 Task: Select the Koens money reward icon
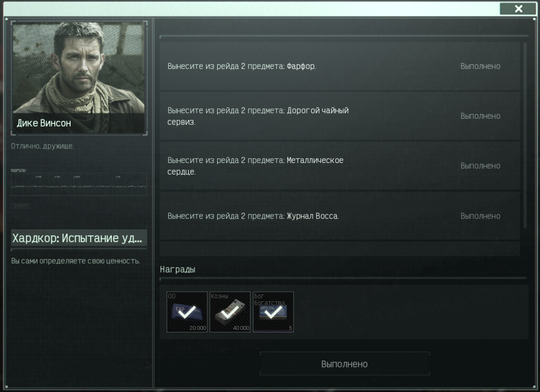tap(230, 312)
